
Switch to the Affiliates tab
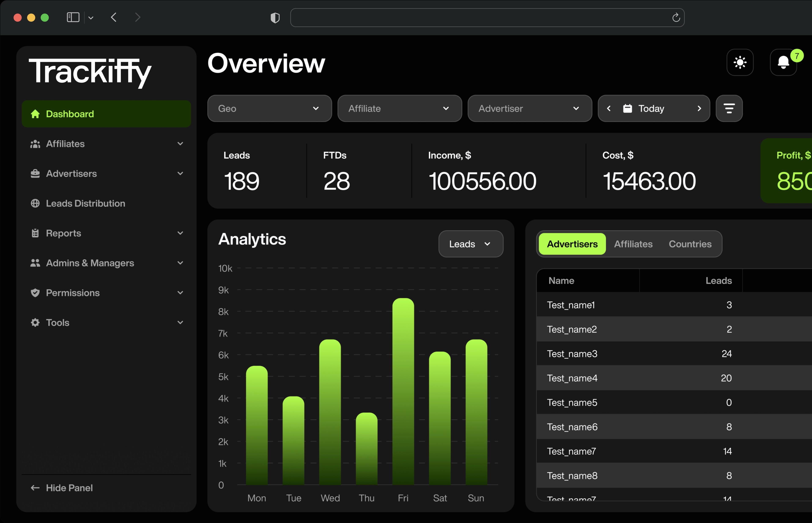click(x=633, y=244)
